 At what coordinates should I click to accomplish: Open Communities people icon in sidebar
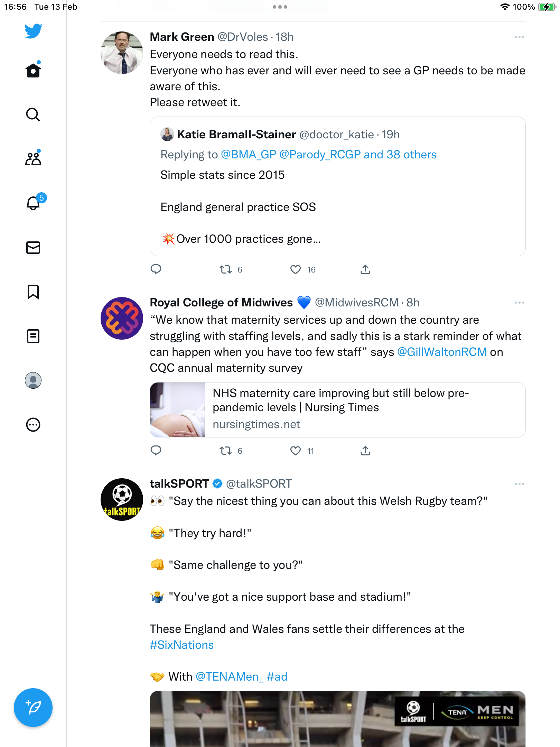click(33, 158)
